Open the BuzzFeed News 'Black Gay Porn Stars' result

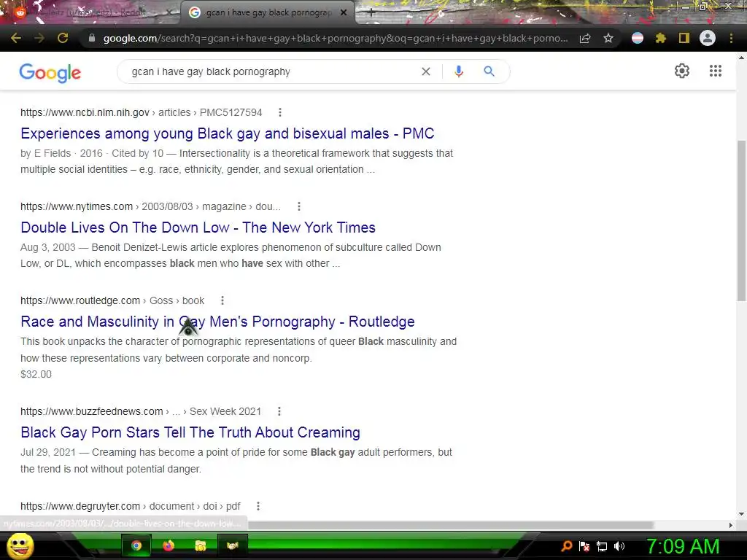(x=190, y=432)
